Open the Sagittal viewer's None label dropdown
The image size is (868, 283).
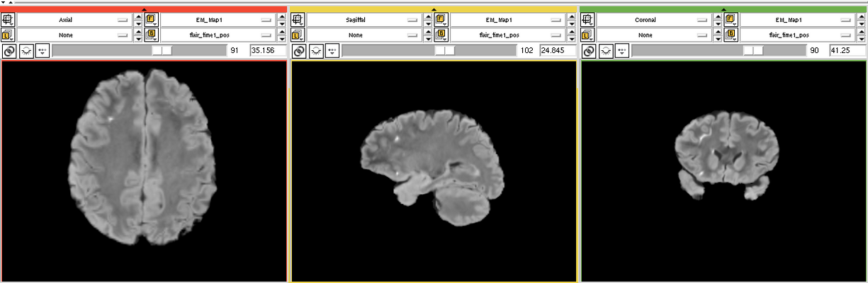click(x=366, y=35)
